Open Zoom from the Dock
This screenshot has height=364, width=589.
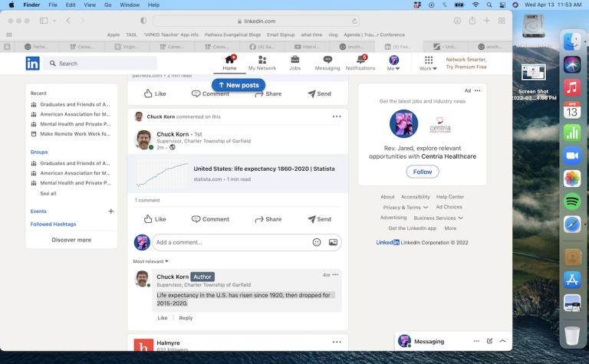[x=572, y=156]
